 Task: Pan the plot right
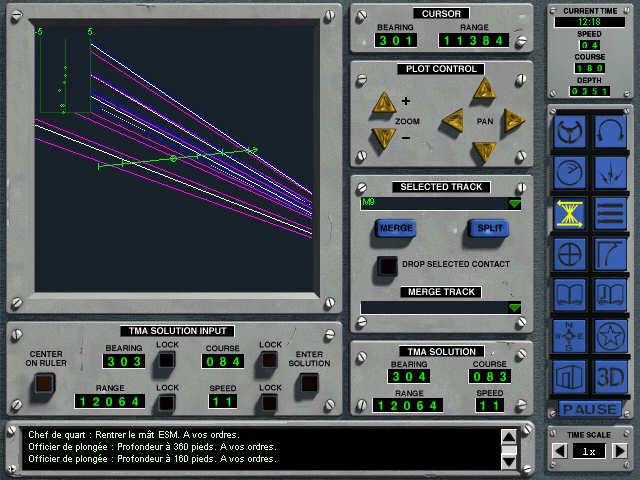513,120
